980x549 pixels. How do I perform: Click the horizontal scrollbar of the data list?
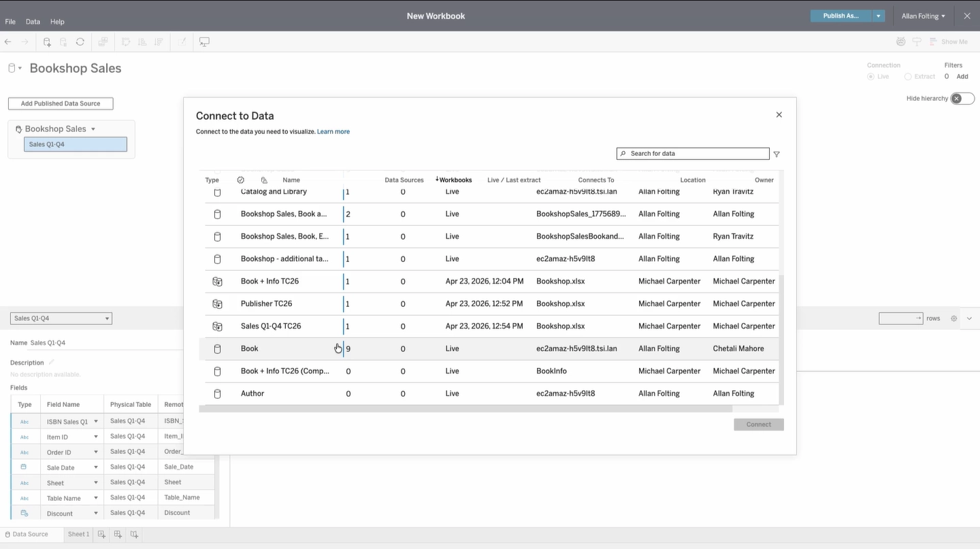[x=465, y=409]
